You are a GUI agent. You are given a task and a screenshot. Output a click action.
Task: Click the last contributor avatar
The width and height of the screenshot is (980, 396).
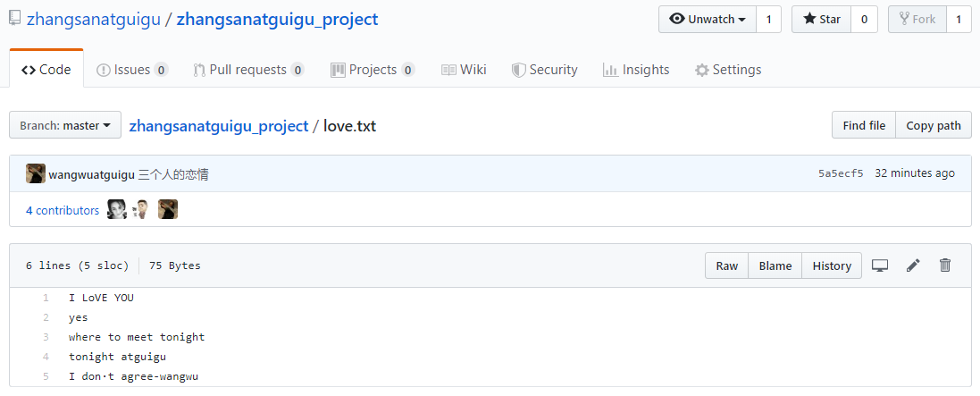click(168, 210)
